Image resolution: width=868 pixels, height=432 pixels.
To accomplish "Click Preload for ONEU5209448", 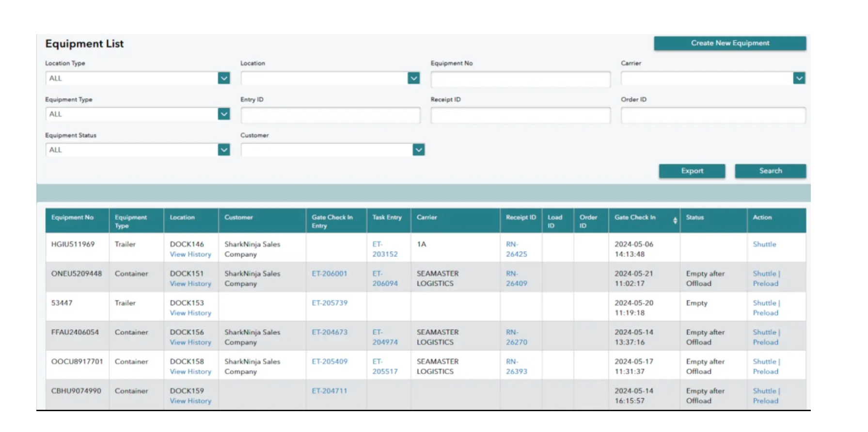I will (765, 284).
